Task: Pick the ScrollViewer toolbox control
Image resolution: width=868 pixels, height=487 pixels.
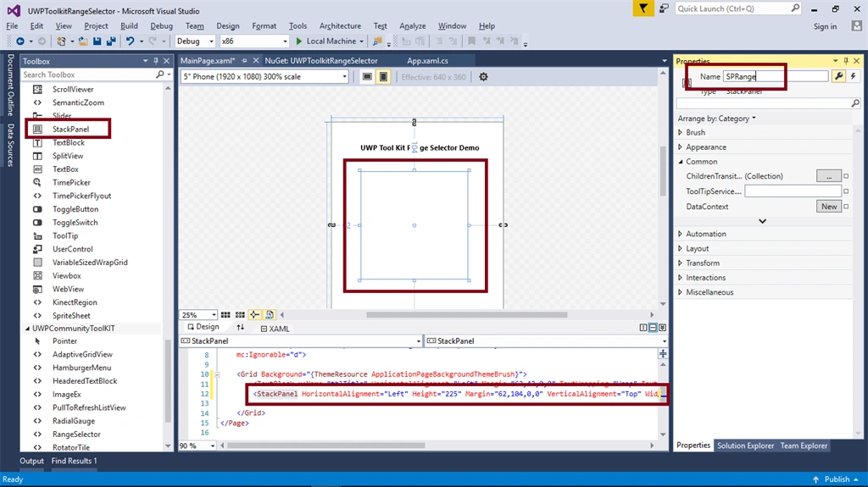Action: (73, 89)
